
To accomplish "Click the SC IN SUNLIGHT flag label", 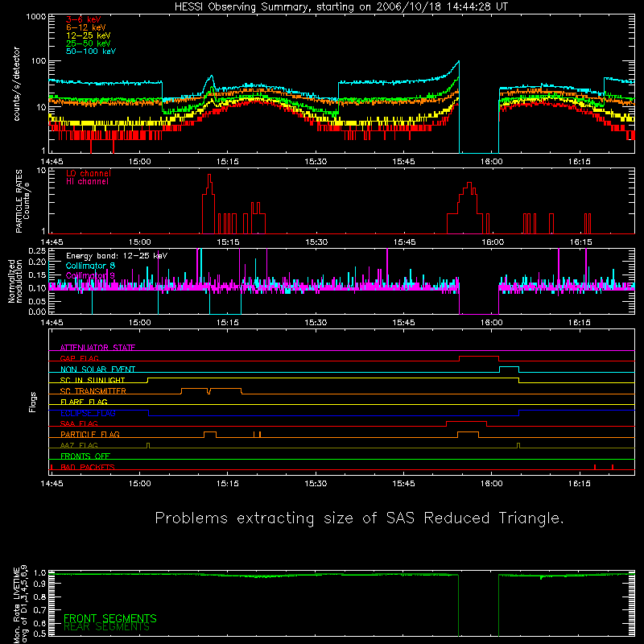I will pos(93,380).
